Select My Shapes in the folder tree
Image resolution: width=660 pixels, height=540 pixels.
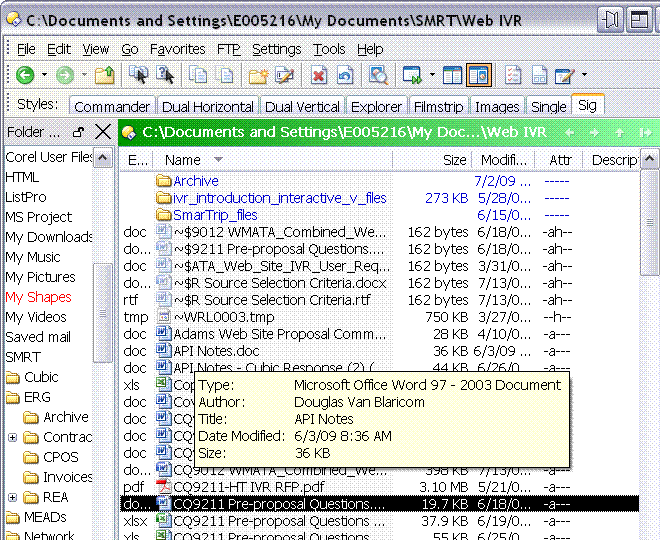[x=38, y=297]
